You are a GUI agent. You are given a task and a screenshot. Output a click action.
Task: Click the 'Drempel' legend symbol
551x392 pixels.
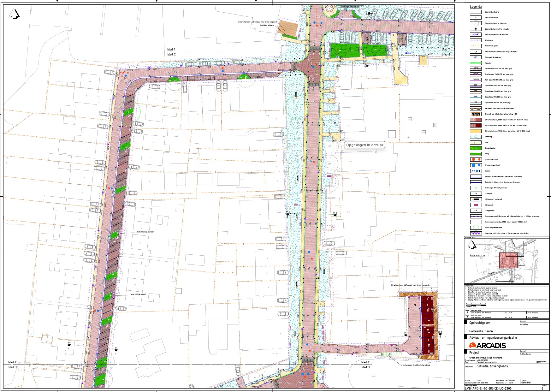coord(476,114)
